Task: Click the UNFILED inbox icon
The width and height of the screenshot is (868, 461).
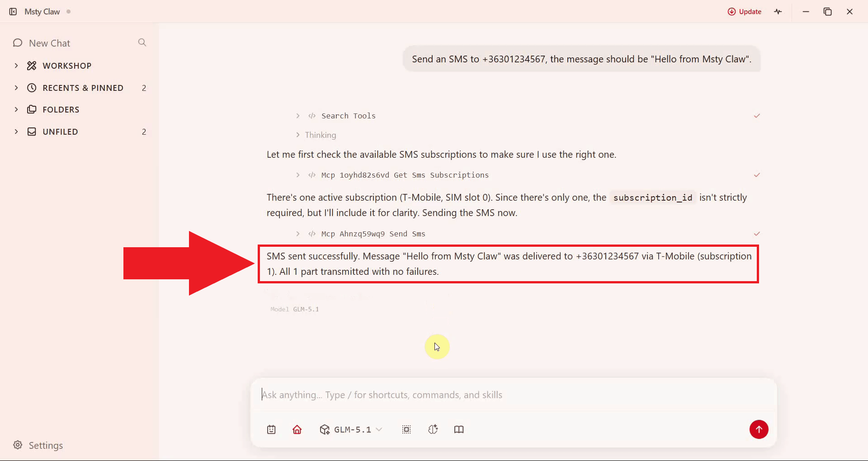Action: pos(32,132)
